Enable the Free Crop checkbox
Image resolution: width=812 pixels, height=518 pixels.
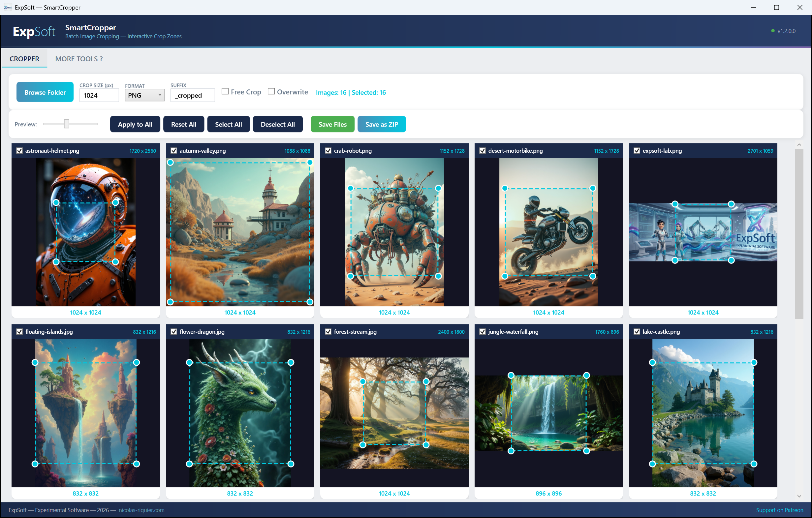pyautogui.click(x=225, y=91)
